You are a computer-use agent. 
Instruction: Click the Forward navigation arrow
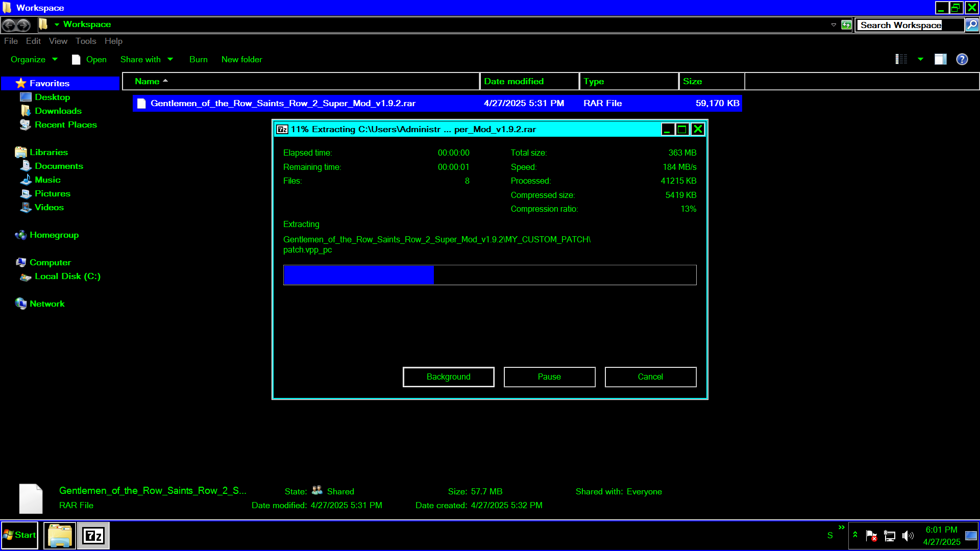pyautogui.click(x=23, y=24)
